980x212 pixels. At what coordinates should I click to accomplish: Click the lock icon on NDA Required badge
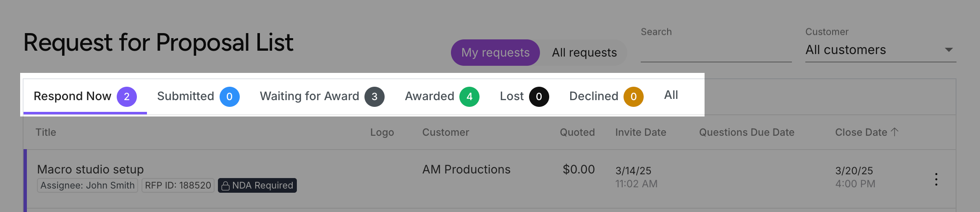pyautogui.click(x=225, y=186)
